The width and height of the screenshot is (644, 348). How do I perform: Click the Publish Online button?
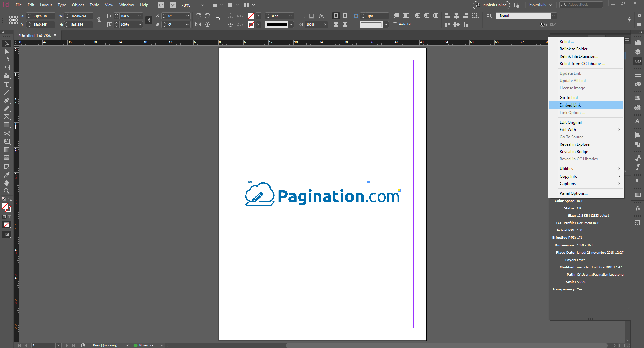click(x=491, y=5)
